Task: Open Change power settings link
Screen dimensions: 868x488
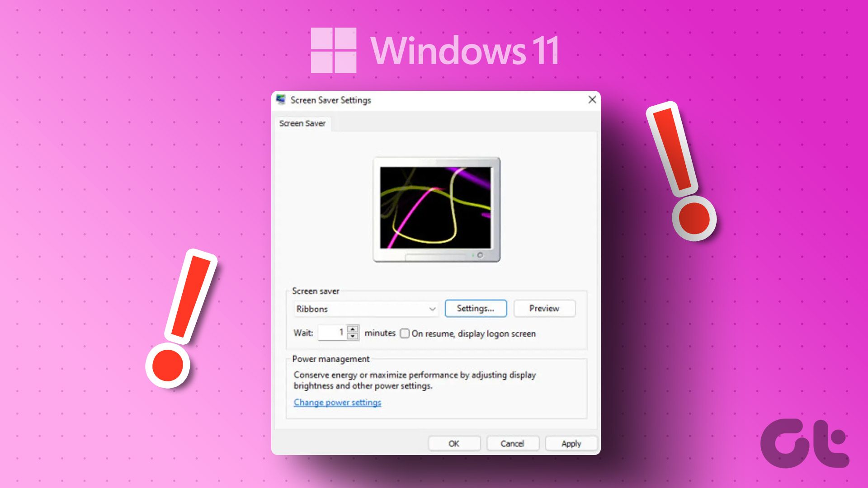Action: tap(337, 402)
